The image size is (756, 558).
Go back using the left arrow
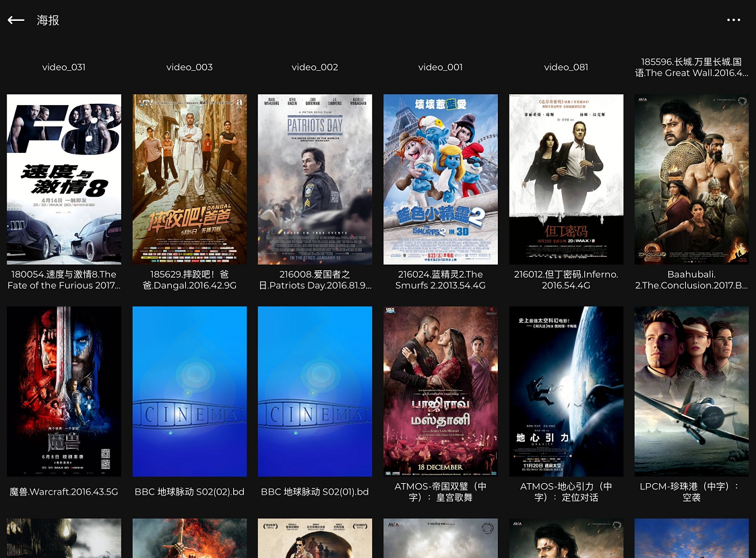pos(16,20)
